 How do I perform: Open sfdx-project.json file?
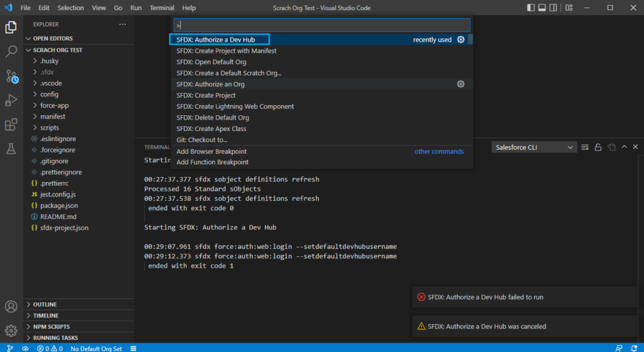[x=79, y=227]
